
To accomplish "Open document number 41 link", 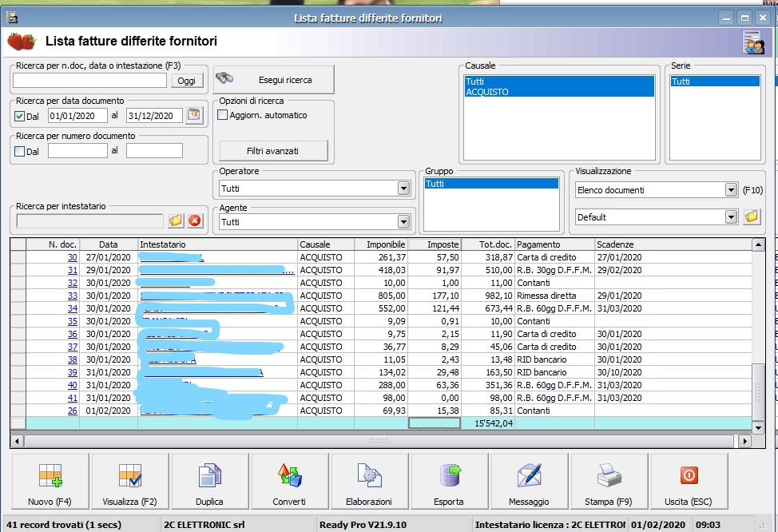I will pyautogui.click(x=73, y=398).
